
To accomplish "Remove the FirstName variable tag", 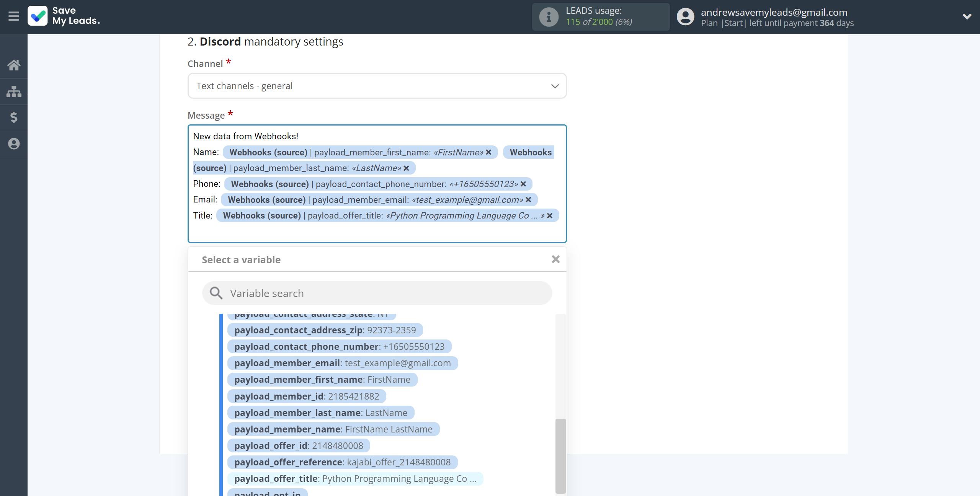I will [488, 152].
